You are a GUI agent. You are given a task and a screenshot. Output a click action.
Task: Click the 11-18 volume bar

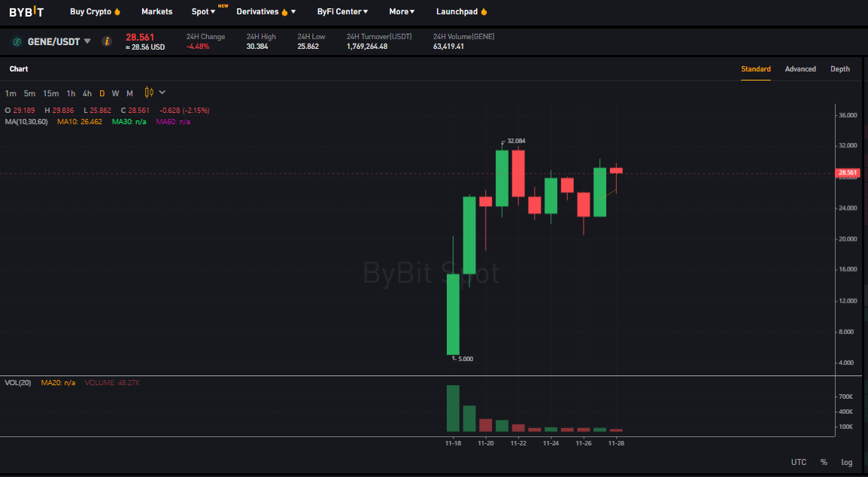coord(453,409)
